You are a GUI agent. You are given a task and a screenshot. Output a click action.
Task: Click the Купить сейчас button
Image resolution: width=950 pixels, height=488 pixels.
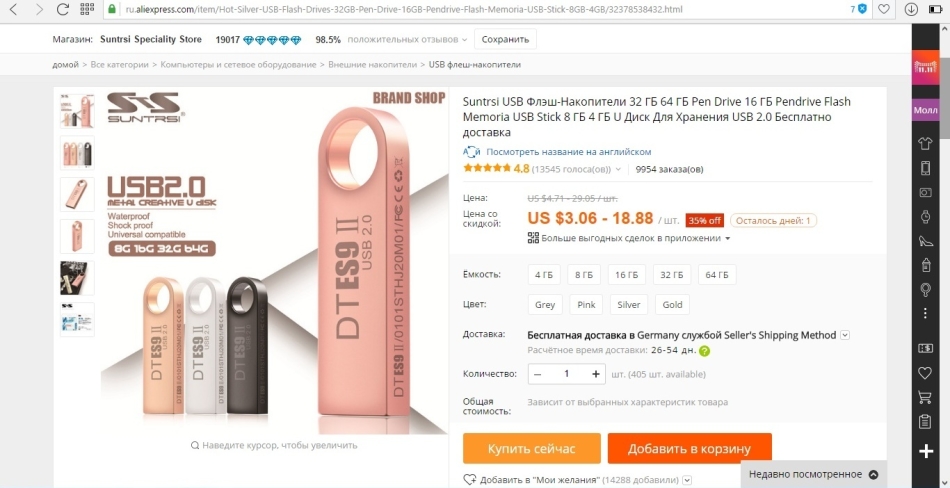click(x=531, y=449)
